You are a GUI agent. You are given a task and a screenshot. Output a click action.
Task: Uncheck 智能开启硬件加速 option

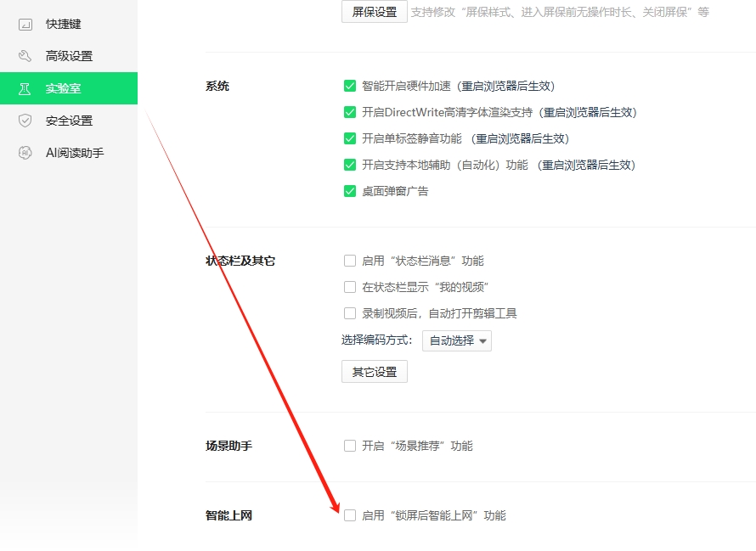[350, 86]
